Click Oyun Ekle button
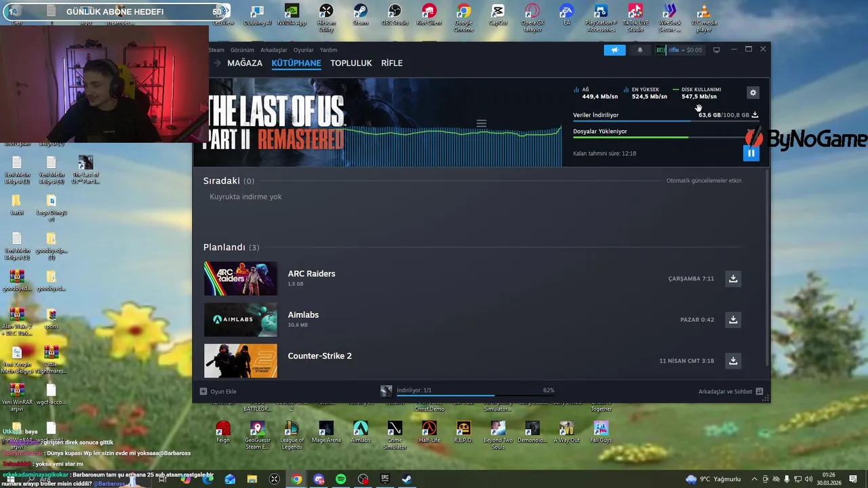The image size is (868, 488). click(218, 391)
